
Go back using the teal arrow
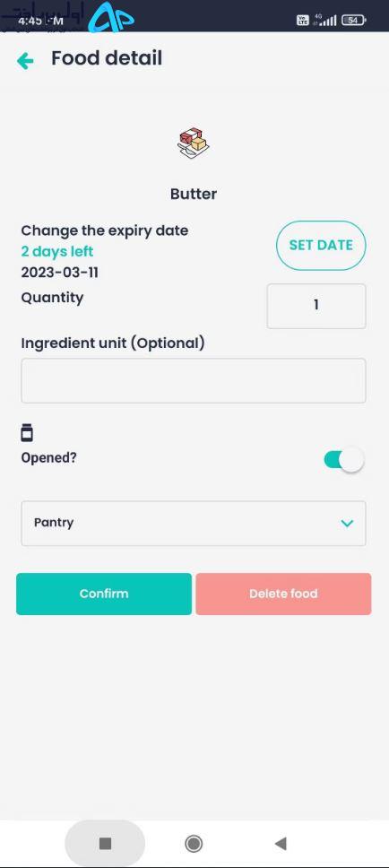(x=25, y=61)
